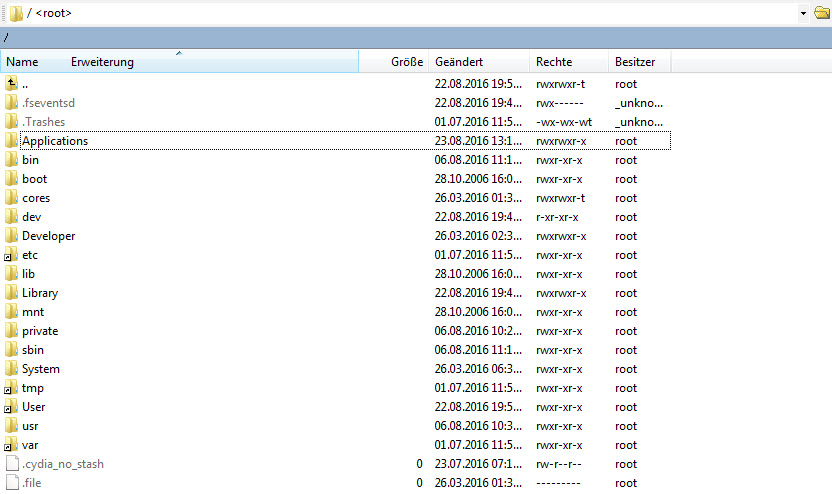
Task: Click the .file document icon
Action: click(x=12, y=483)
